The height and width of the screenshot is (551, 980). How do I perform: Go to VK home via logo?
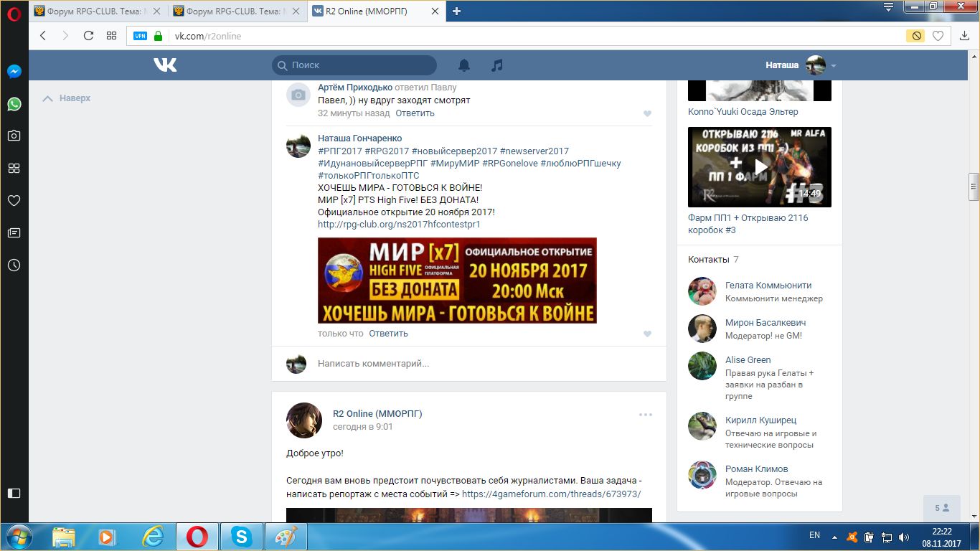[x=165, y=65]
